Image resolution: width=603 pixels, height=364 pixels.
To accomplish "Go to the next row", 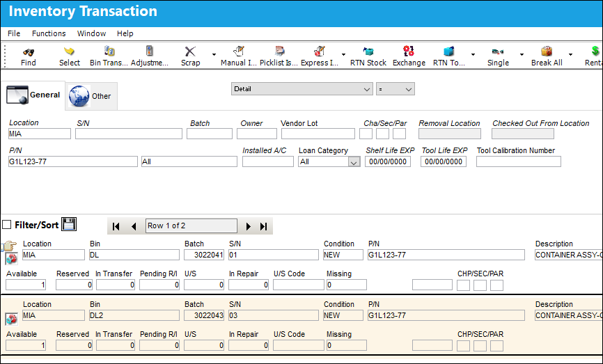I will click(x=248, y=226).
